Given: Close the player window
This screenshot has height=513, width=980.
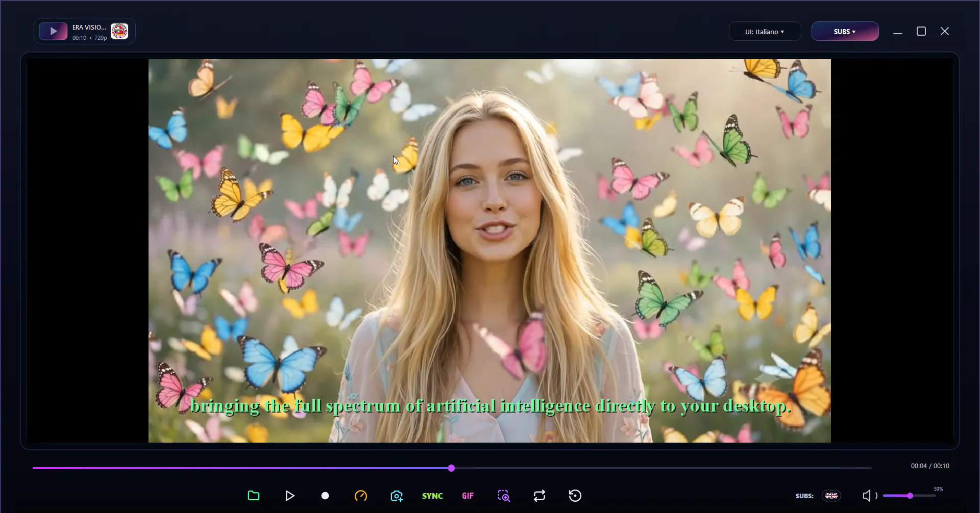Looking at the screenshot, I should pyautogui.click(x=945, y=32).
